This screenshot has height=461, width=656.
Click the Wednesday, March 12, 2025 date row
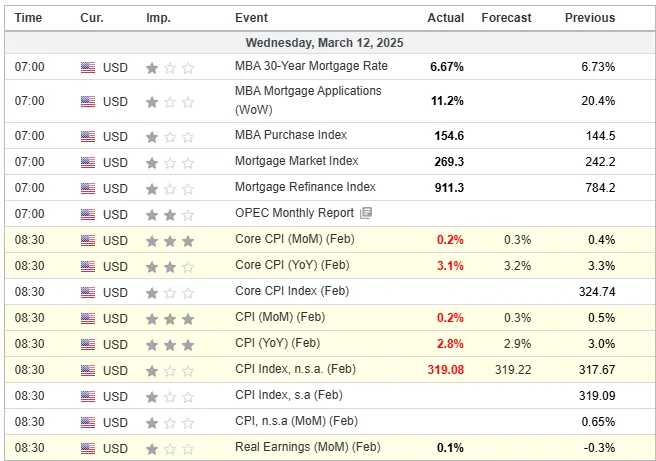click(331, 43)
